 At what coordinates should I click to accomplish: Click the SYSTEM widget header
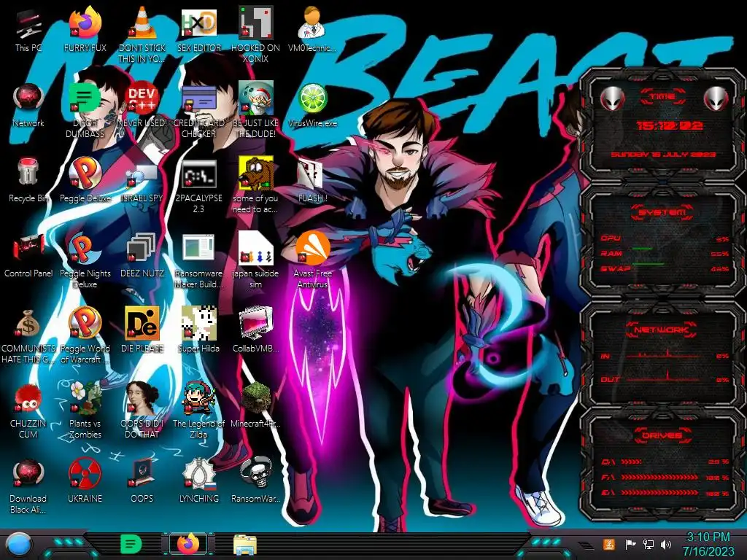662,212
